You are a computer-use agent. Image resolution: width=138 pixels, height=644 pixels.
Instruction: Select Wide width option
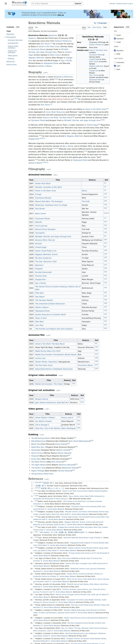pyautogui.click(x=115, y=54)
